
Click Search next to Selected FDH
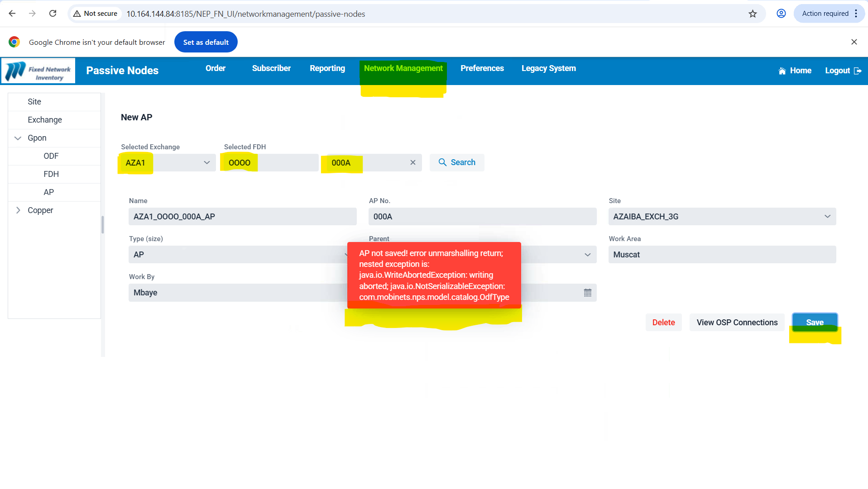[456, 162]
